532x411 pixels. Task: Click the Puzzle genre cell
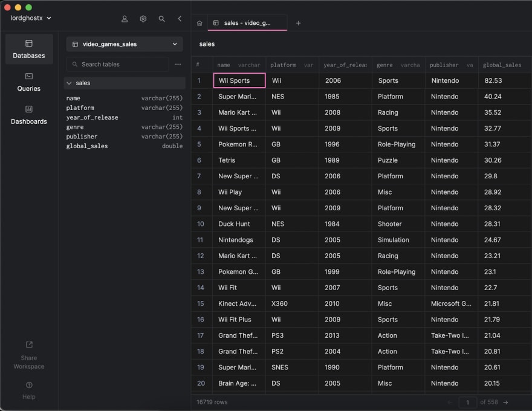(398, 160)
